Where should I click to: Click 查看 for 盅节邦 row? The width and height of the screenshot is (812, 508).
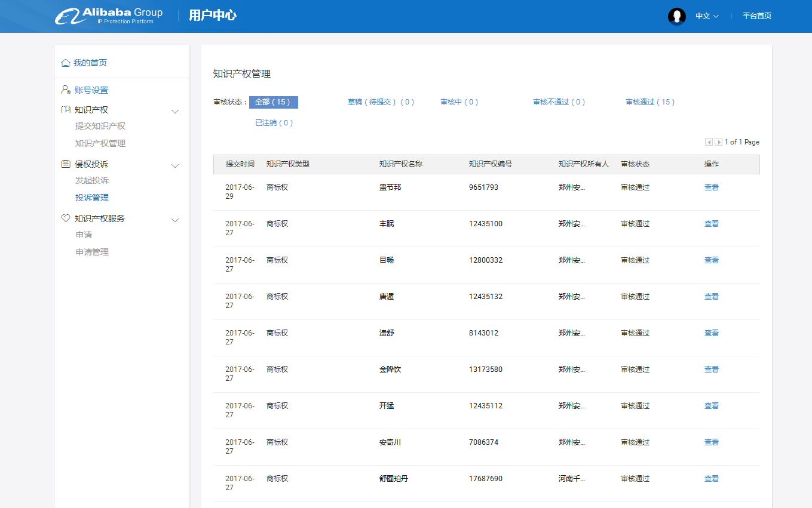pyautogui.click(x=712, y=187)
